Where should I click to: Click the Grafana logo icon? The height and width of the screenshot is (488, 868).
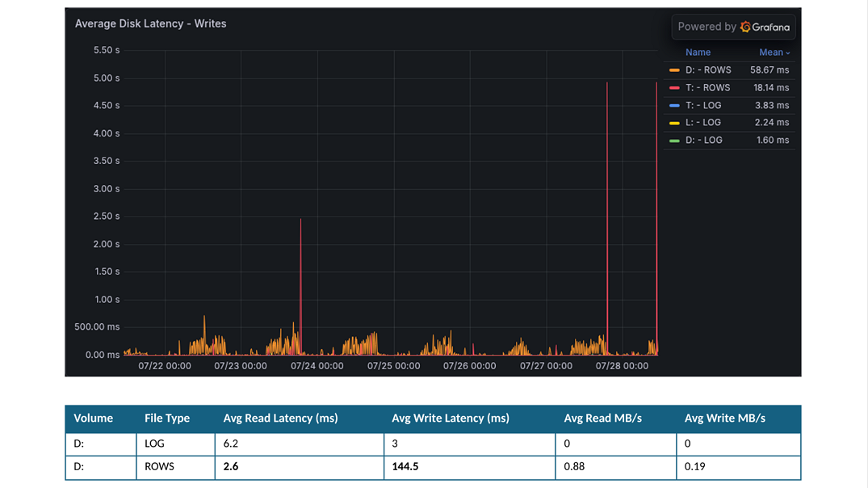coord(745,27)
